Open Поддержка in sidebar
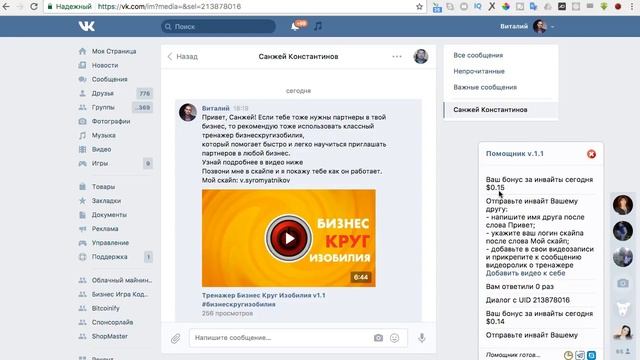This screenshot has width=640, height=360. [x=109, y=257]
